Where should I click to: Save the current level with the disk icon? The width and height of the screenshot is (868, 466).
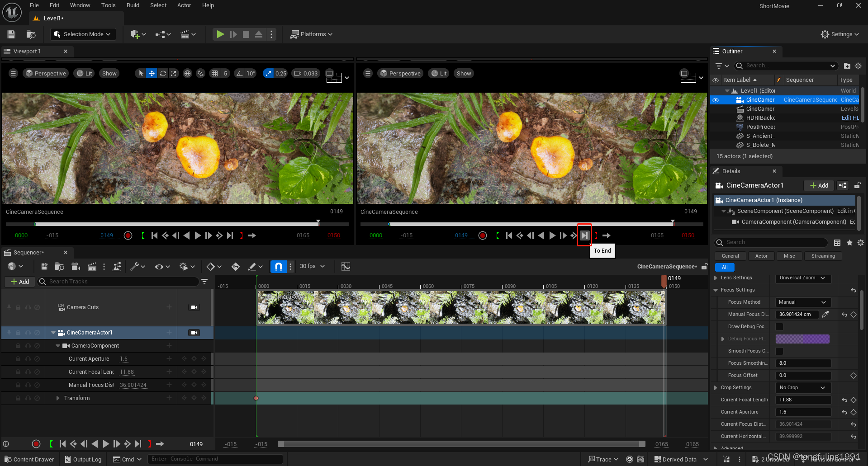click(x=11, y=34)
